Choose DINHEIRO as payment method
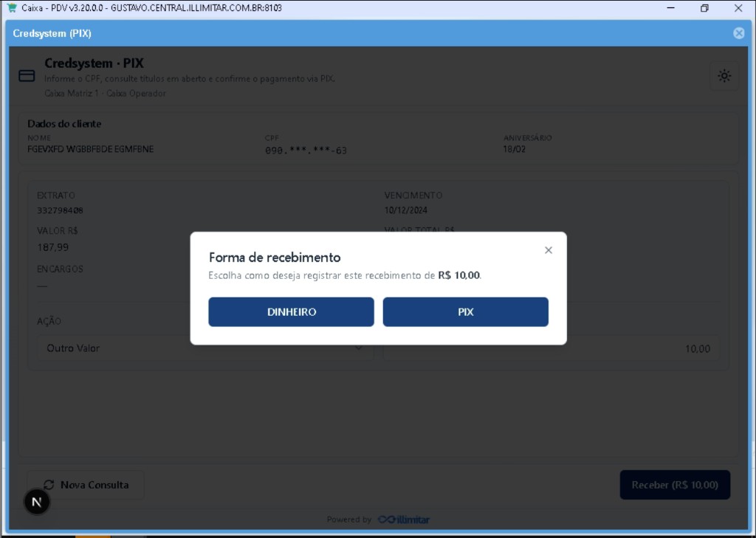Viewport: 756px width, 538px height. point(291,312)
